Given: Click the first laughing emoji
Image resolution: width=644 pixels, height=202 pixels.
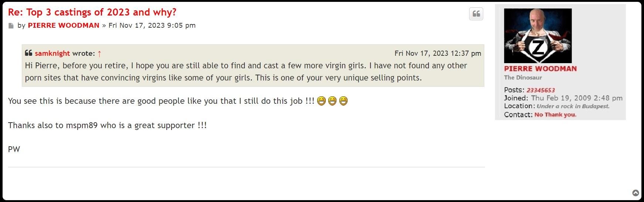Looking at the screenshot, I should point(321,101).
